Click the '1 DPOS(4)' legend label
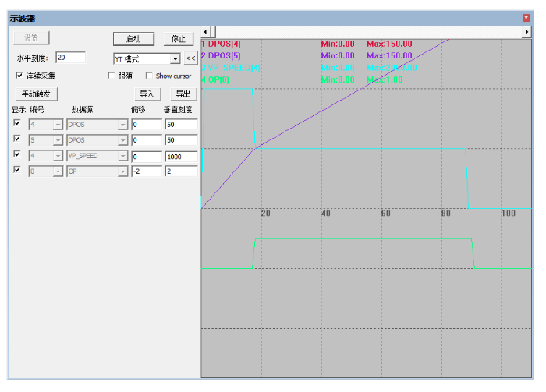The width and height of the screenshot is (546, 392). click(x=221, y=44)
